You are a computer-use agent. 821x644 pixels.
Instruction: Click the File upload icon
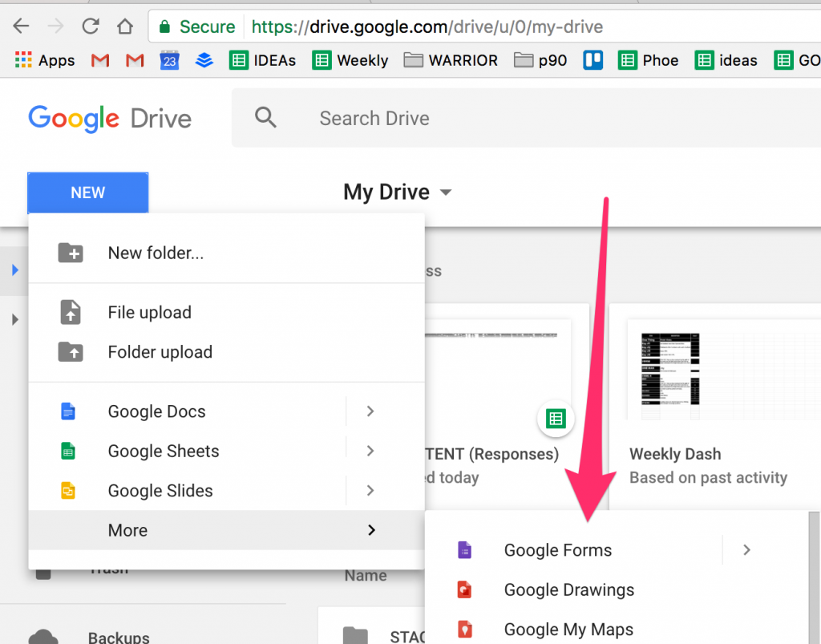(x=71, y=312)
